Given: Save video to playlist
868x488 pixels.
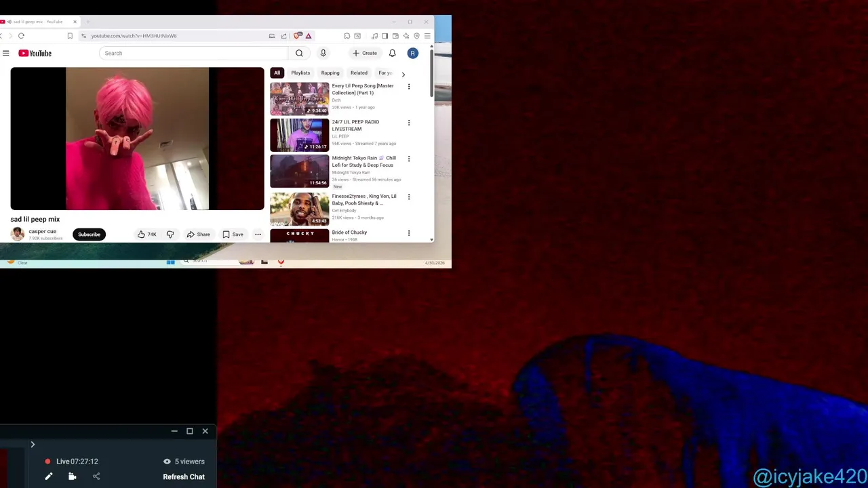Looking at the screenshot, I should point(233,235).
